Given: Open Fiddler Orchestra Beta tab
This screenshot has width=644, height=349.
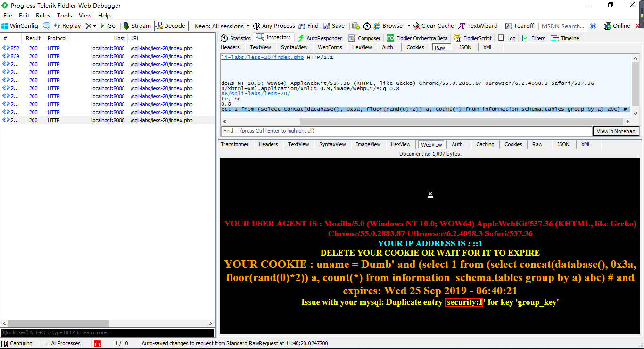Looking at the screenshot, I should 417,38.
